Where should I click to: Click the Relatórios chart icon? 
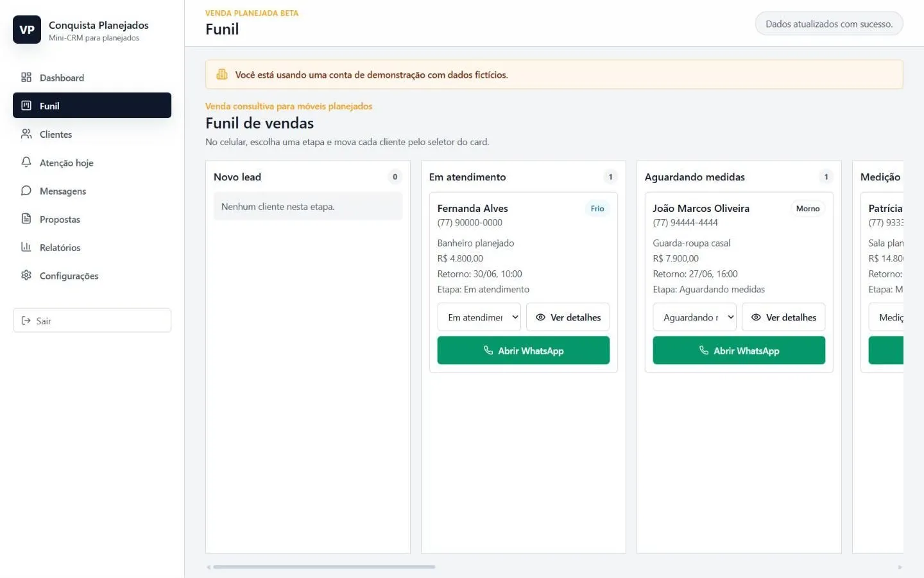(x=26, y=247)
